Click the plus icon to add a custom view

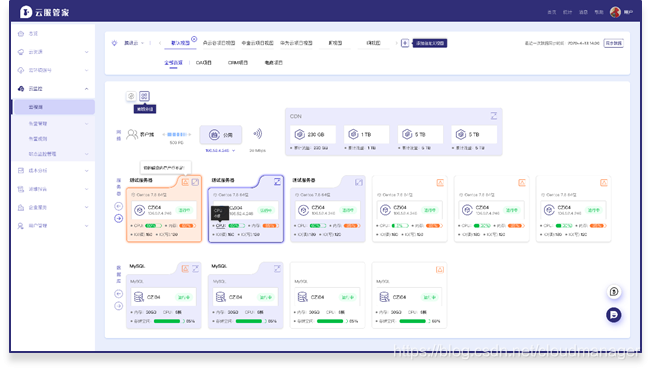tap(405, 43)
